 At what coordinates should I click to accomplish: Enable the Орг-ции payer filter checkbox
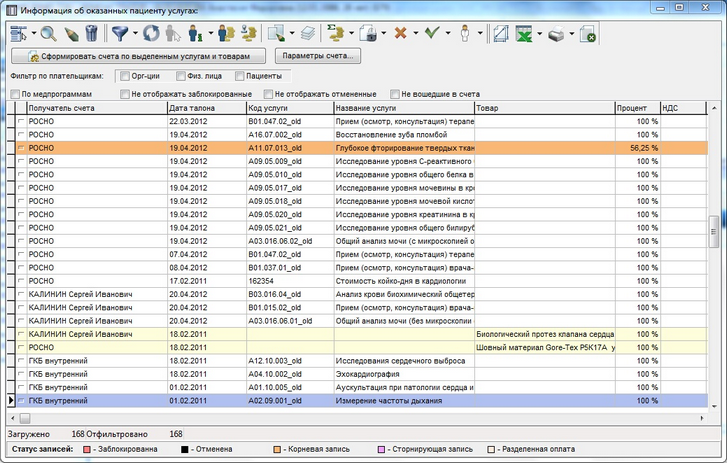(x=125, y=76)
